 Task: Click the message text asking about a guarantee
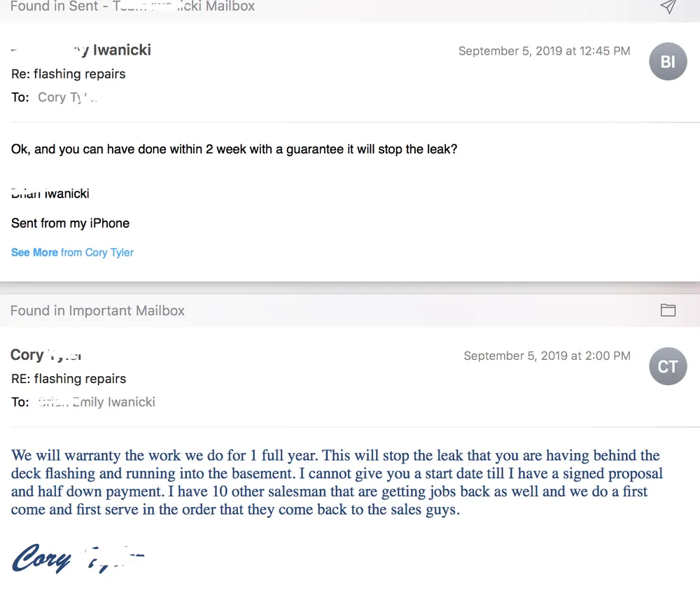pyautogui.click(x=234, y=149)
